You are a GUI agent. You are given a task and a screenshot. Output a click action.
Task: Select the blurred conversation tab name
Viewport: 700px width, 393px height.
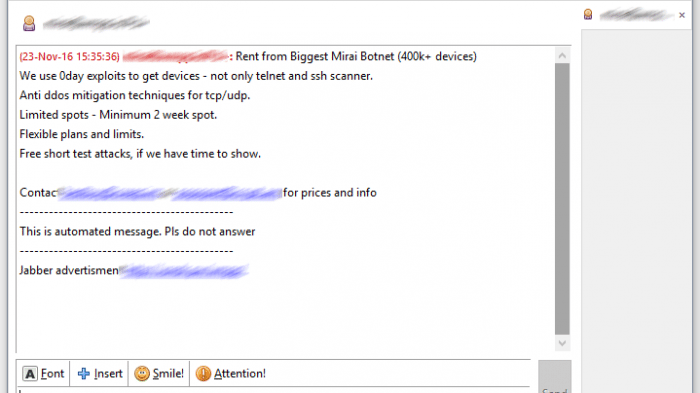point(635,15)
